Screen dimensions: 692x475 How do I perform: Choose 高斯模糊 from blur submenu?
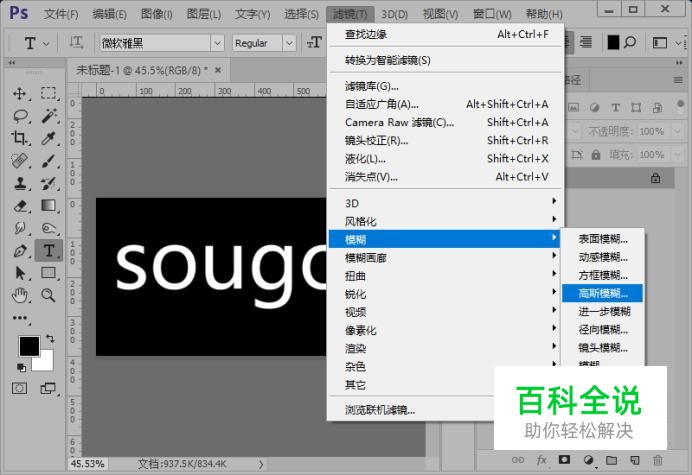point(602,293)
